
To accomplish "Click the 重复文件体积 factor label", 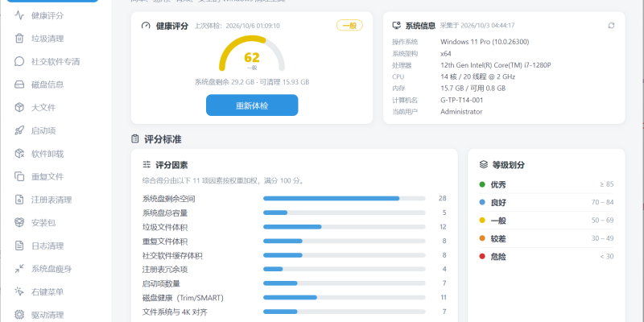I will (165, 242).
